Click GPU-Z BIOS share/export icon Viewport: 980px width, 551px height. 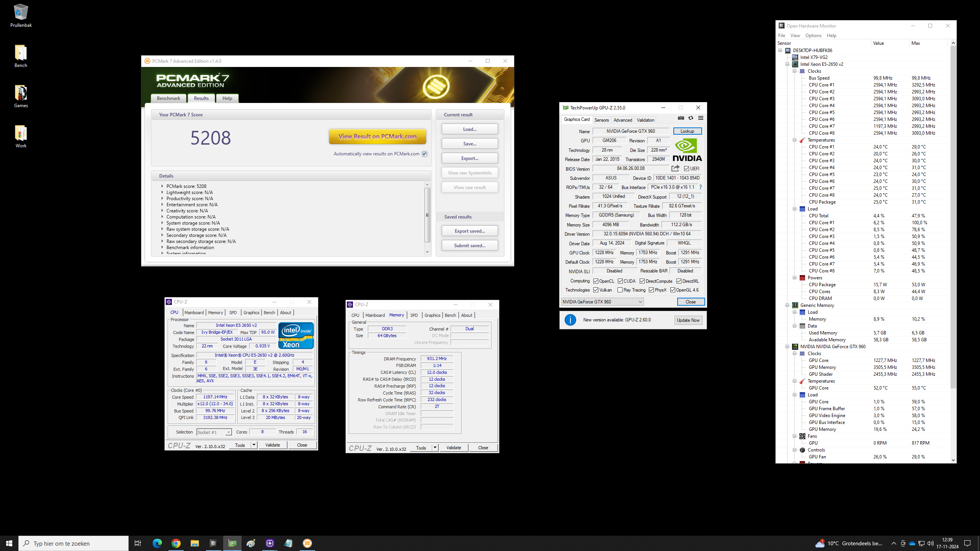click(675, 168)
